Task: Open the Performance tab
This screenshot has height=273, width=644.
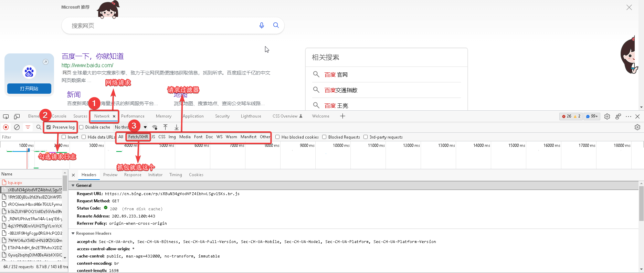Action: coord(133,116)
